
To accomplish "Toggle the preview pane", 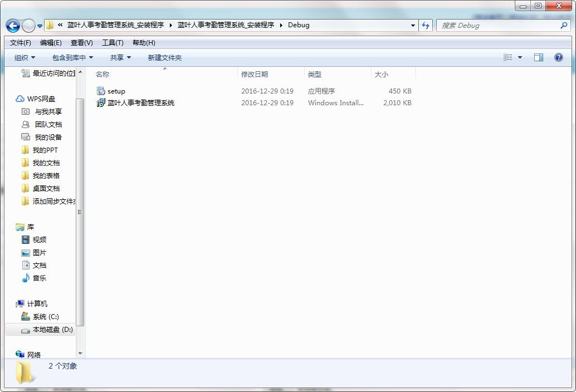I will pyautogui.click(x=539, y=57).
